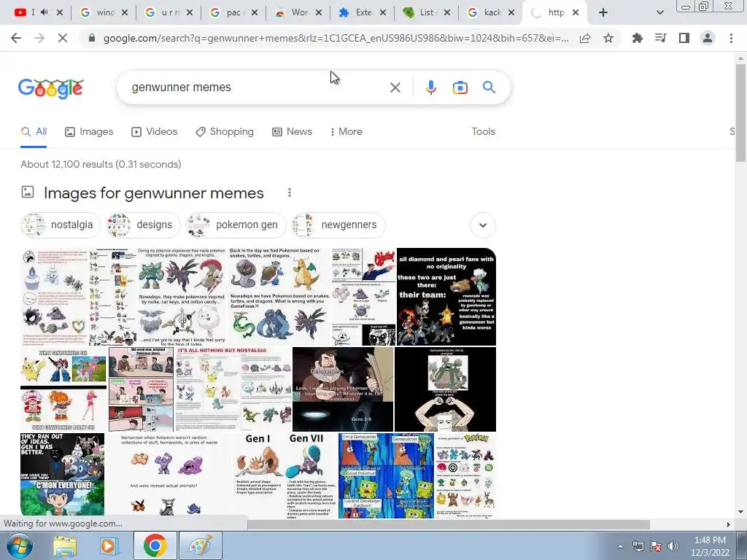Image resolution: width=747 pixels, height=560 pixels.
Task: Toggle Chrome side panel icon
Action: pos(684,38)
